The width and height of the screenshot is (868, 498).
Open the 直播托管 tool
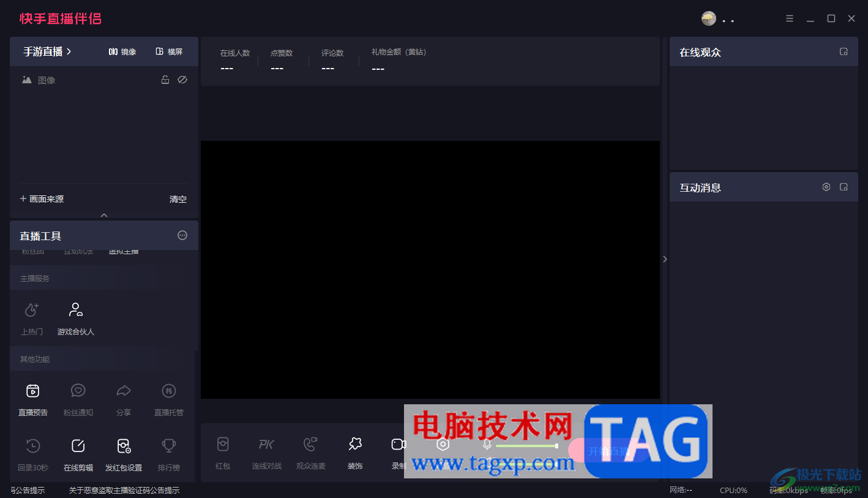169,399
